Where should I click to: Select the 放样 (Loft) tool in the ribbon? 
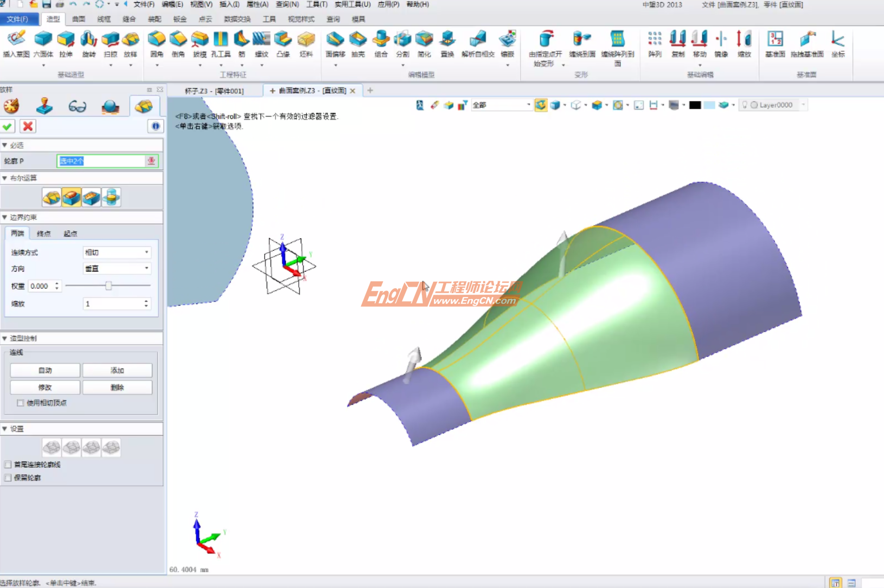130,43
